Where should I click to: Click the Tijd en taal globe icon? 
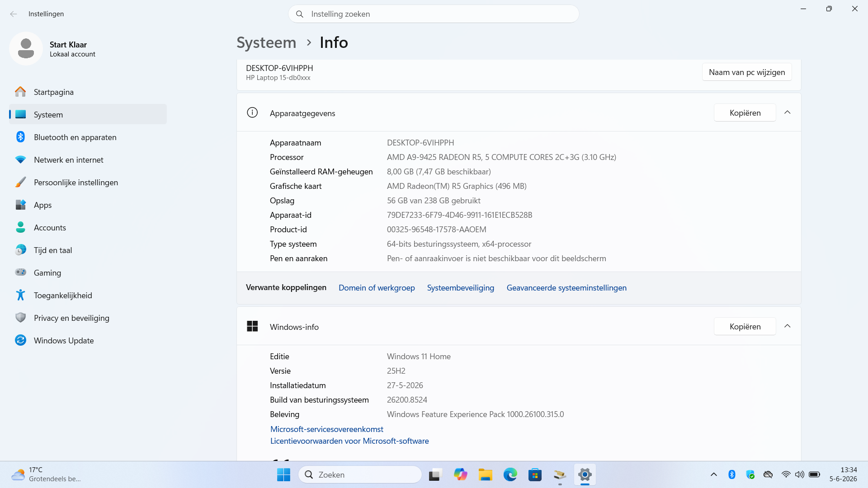pyautogui.click(x=20, y=250)
